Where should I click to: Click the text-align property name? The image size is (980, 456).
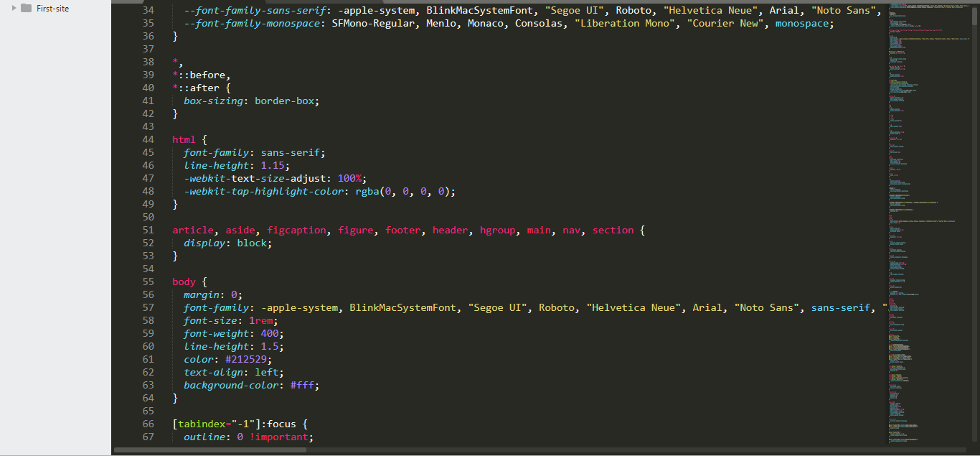tap(213, 372)
